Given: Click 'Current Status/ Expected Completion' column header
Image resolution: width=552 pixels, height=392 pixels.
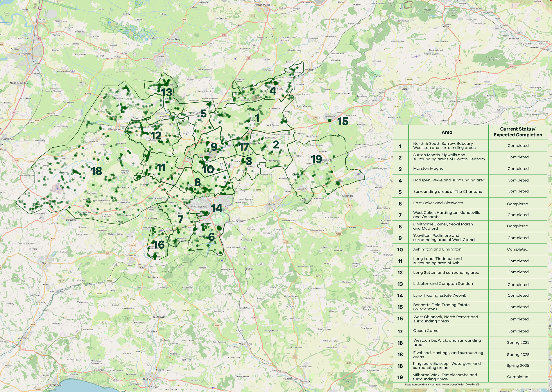Looking at the screenshot, I should [x=518, y=132].
